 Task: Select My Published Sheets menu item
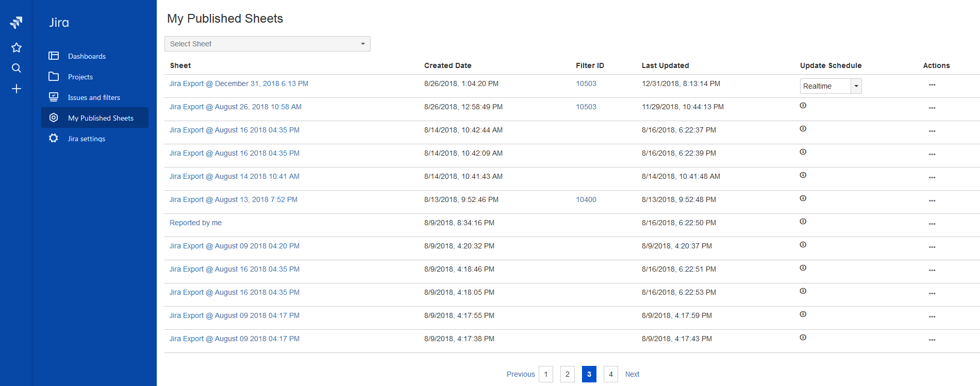(x=101, y=118)
